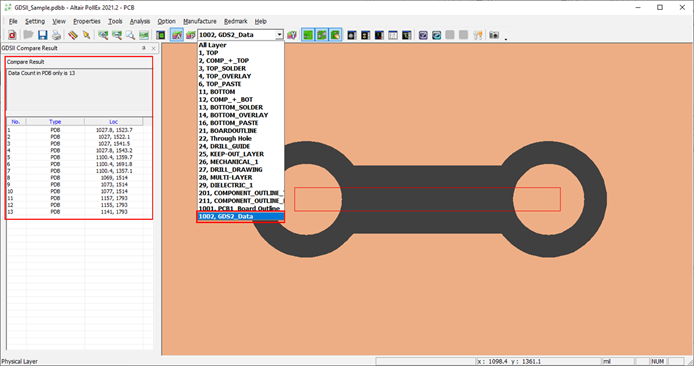Viewport: 694px width, 366px height.
Task: Click the Print icon
Action: click(x=56, y=35)
